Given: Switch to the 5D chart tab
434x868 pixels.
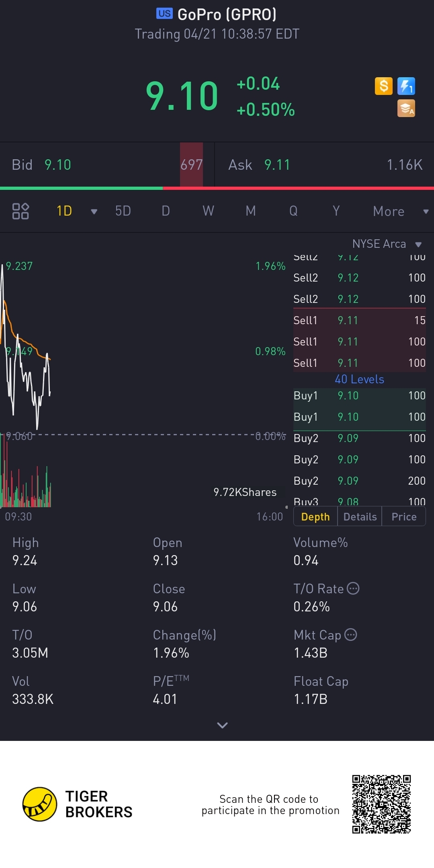Looking at the screenshot, I should [x=123, y=211].
